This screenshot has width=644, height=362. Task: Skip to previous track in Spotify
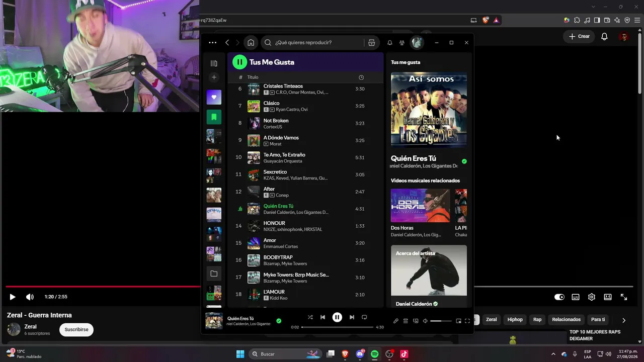coord(323,317)
